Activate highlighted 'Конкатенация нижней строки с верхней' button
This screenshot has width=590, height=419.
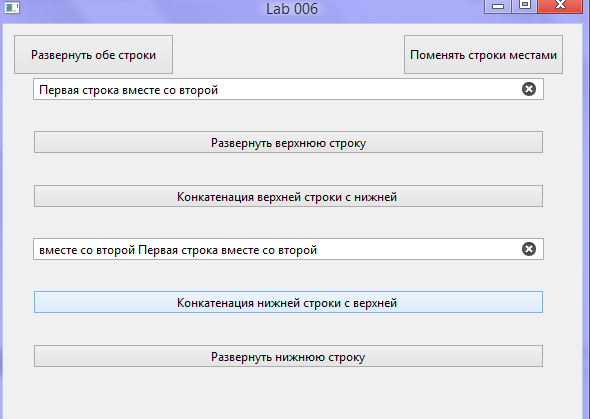tap(288, 302)
